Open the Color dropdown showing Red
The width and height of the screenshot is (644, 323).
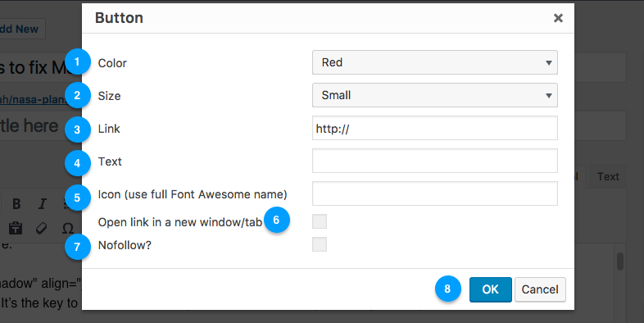pyautogui.click(x=435, y=62)
